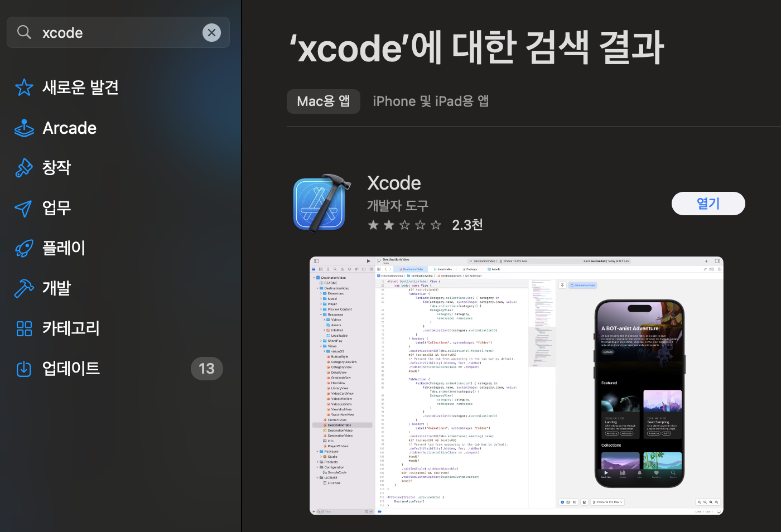Click the 13 updates badge
Screen dimensions: 781x532
pyautogui.click(x=207, y=369)
